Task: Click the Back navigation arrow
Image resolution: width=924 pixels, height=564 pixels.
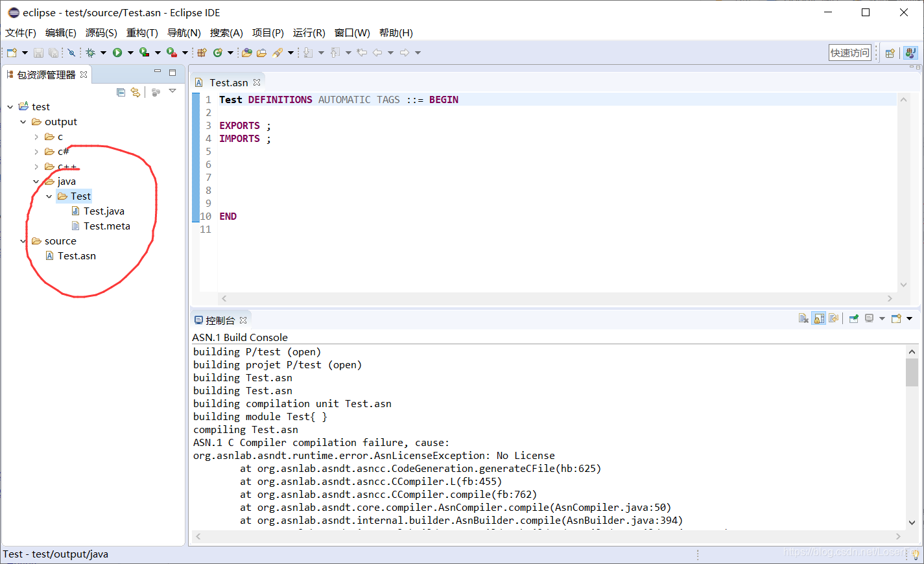Action: 377,53
